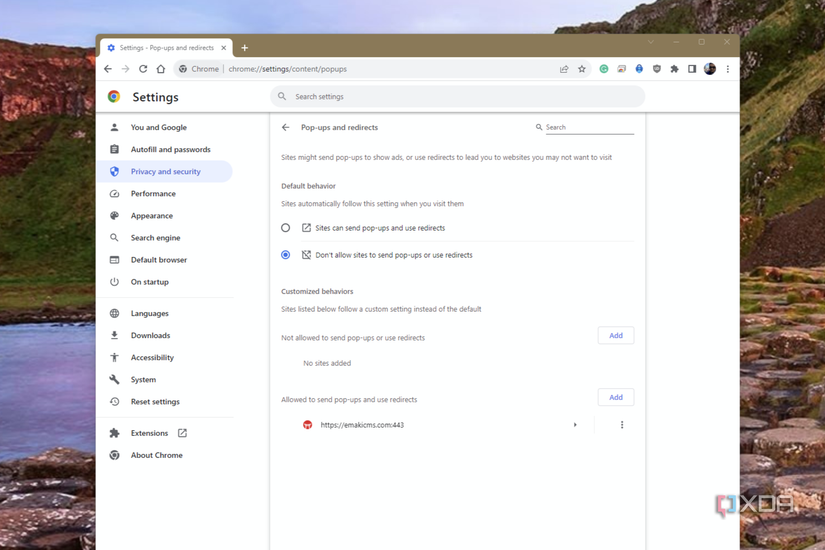Viewport: 825px width, 550px height.
Task: Open the new tab plus button
Action: (x=245, y=48)
